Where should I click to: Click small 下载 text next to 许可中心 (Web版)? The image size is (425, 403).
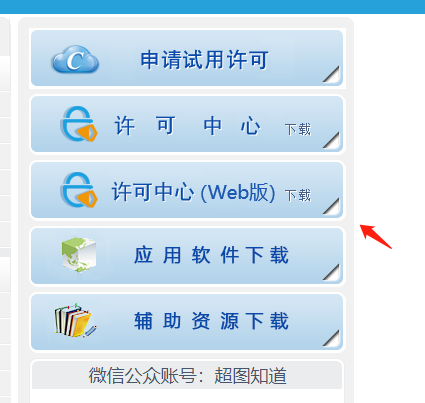(x=298, y=195)
